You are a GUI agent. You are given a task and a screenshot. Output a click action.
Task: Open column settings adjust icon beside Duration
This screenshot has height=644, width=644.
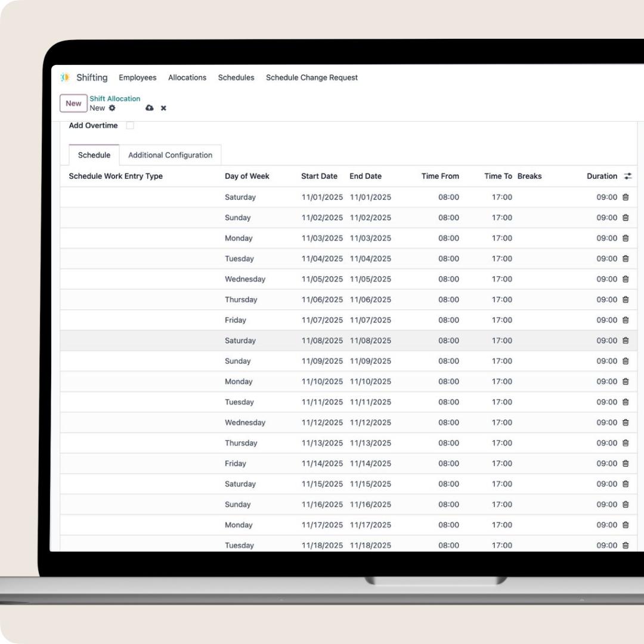click(628, 176)
